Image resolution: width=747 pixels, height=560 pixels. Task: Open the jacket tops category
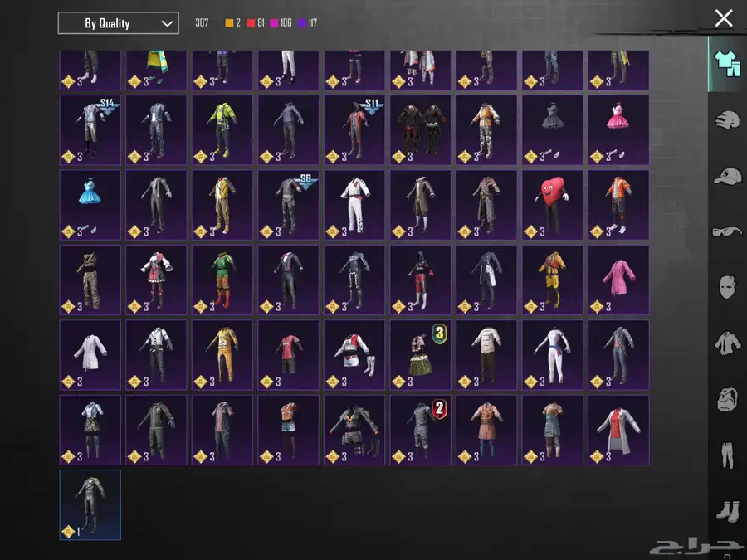click(x=727, y=343)
